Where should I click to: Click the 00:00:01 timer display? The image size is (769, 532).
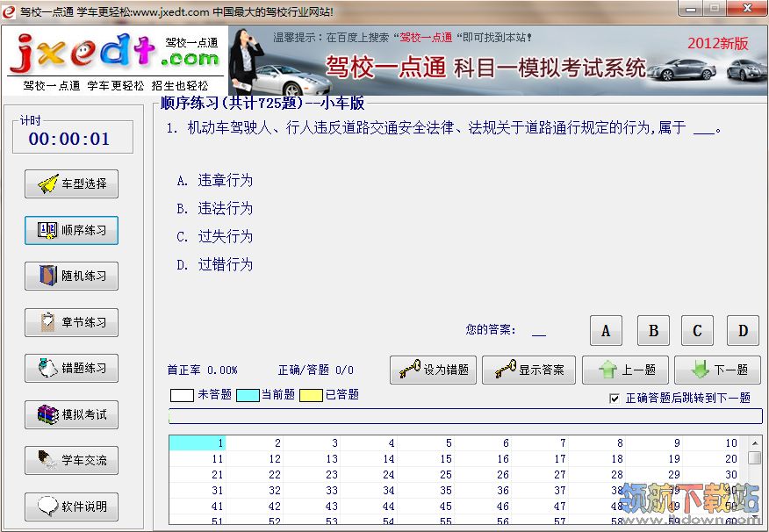coord(69,139)
